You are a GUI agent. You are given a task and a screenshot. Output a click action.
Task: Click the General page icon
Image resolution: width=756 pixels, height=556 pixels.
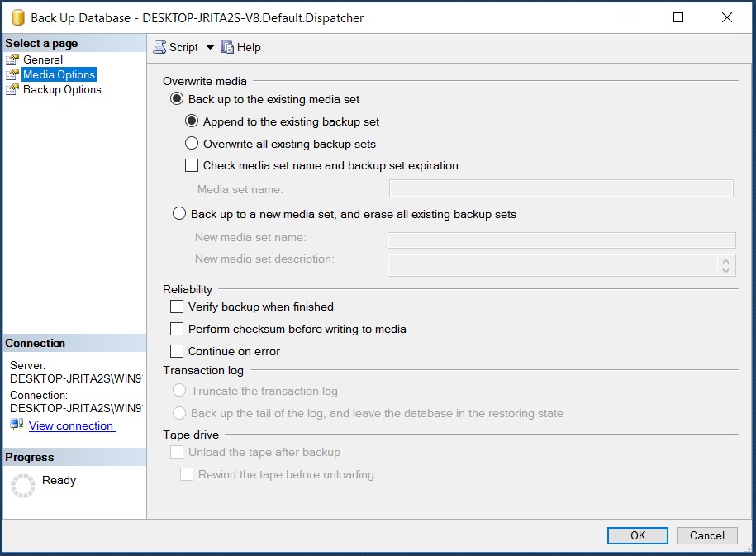[x=12, y=59]
